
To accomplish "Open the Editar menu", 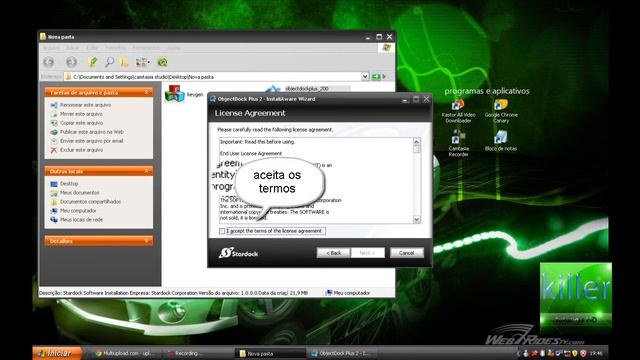I will click(73, 48).
